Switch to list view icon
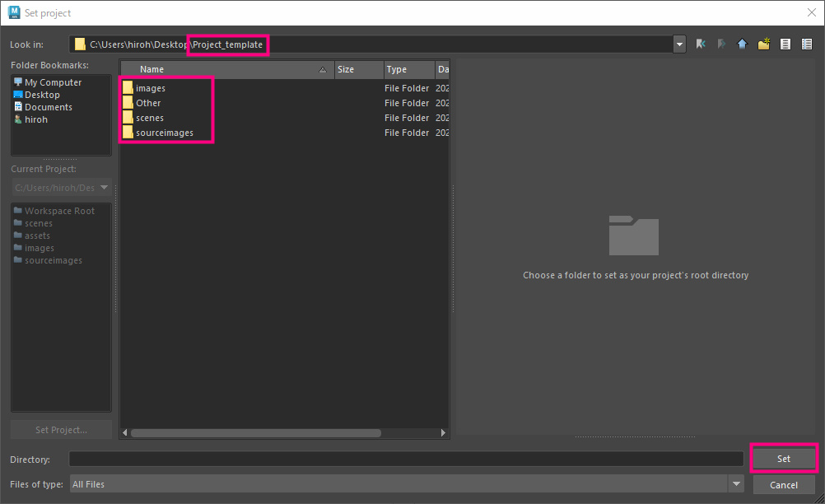This screenshot has height=504, width=825. point(785,44)
